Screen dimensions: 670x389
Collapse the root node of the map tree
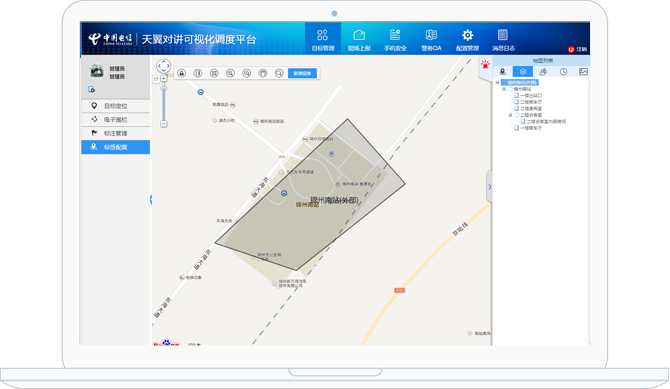pos(497,83)
